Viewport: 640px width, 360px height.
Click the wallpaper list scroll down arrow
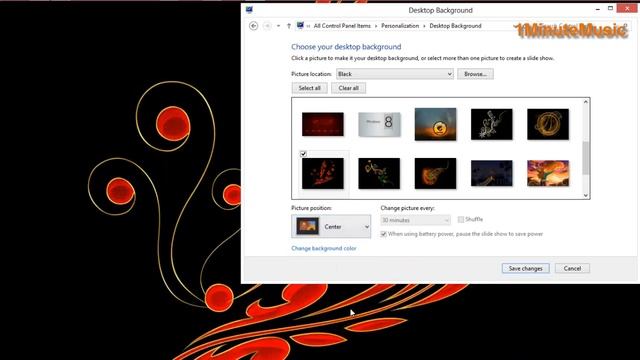pos(586,196)
